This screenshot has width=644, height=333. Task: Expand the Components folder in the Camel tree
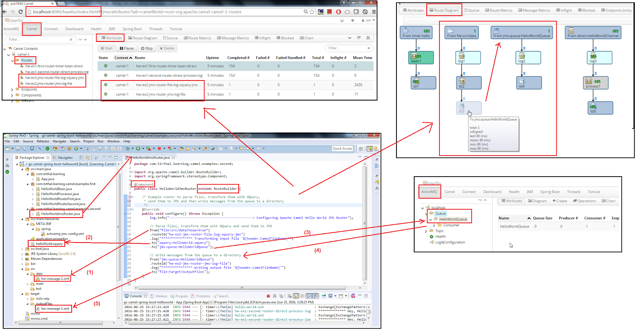(12, 96)
